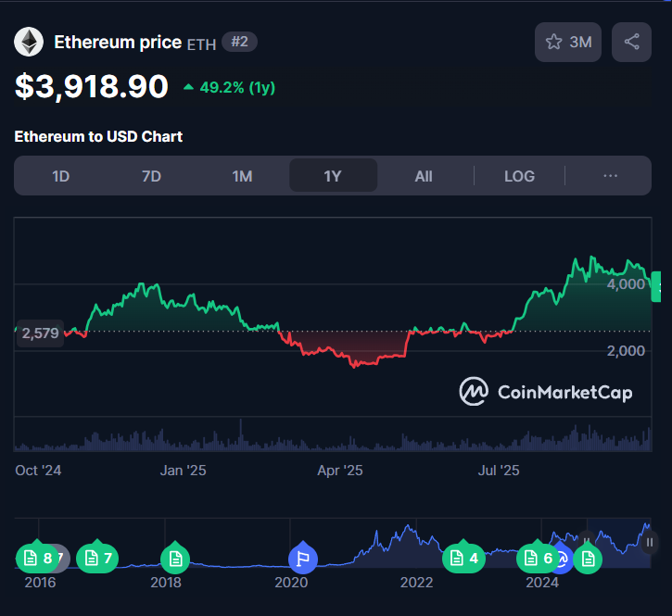Add Ethereum to watchlist via star button
Viewport: 672px width, 616px height.
568,43
